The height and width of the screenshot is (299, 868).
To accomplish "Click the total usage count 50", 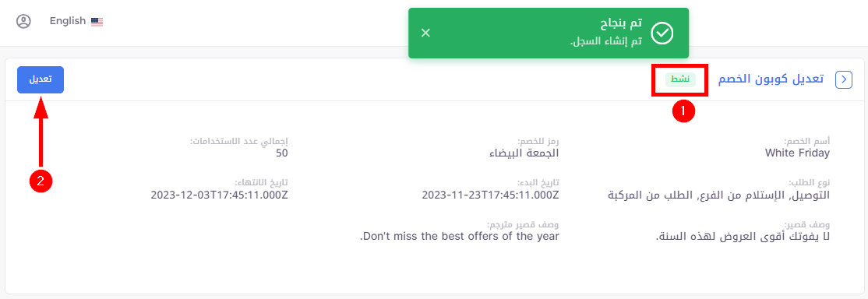I will [282, 153].
